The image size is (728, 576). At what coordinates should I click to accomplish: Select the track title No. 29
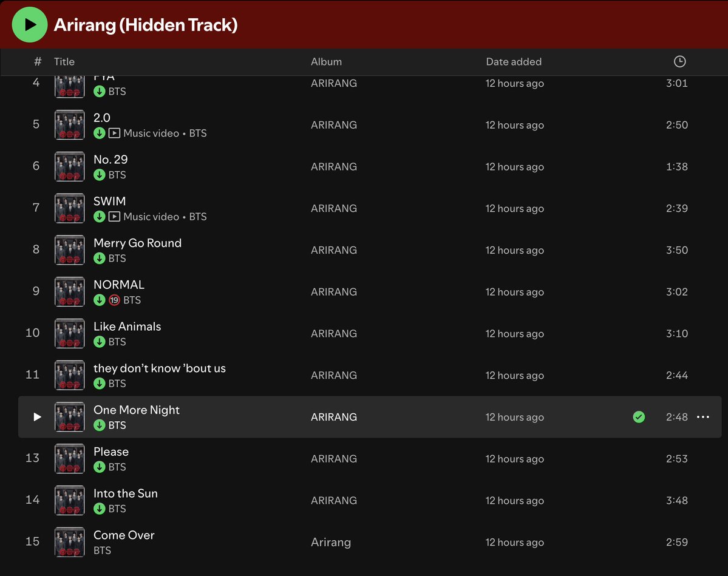[x=111, y=160]
